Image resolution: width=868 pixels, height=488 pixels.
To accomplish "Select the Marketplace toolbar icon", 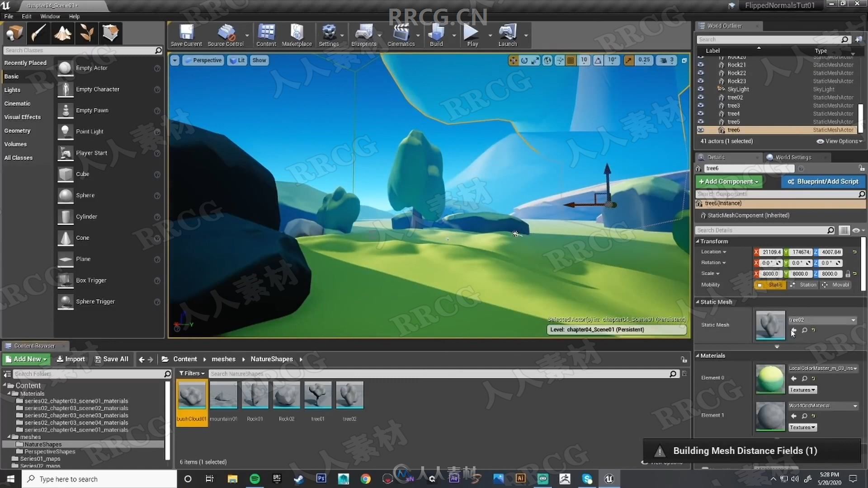I will (297, 33).
